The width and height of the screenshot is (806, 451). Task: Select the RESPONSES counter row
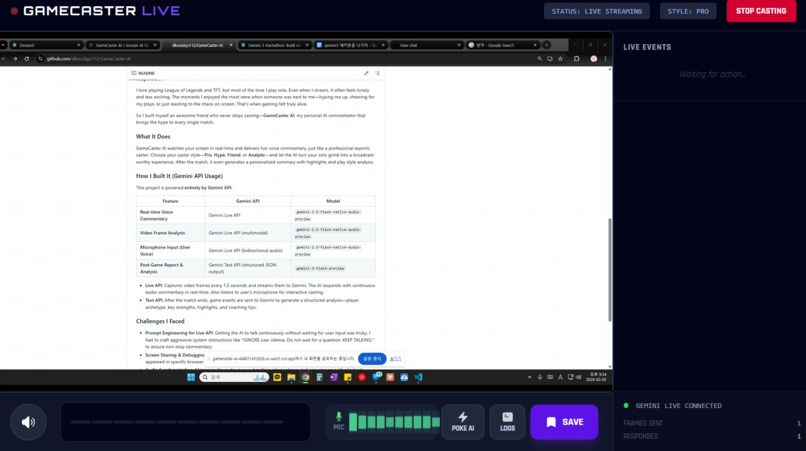click(711, 436)
